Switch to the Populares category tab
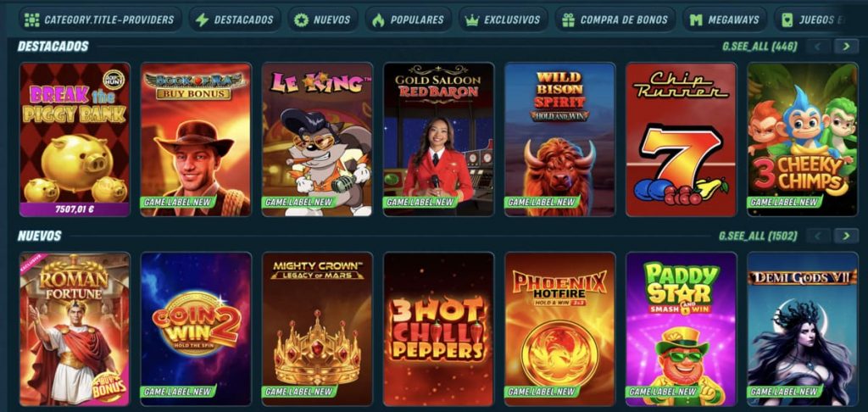Viewport: 868px width, 412px height. coord(409,20)
